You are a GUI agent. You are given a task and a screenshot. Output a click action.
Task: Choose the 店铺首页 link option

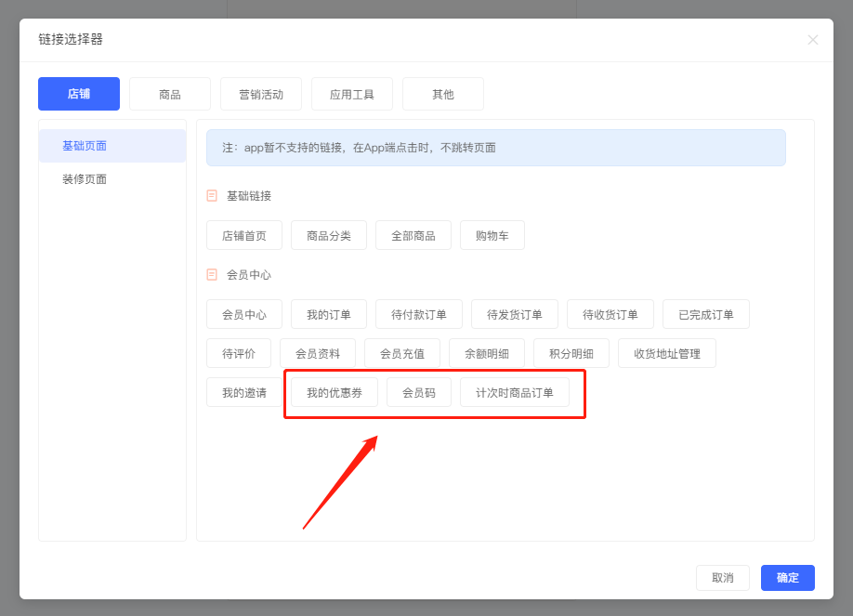coord(244,236)
